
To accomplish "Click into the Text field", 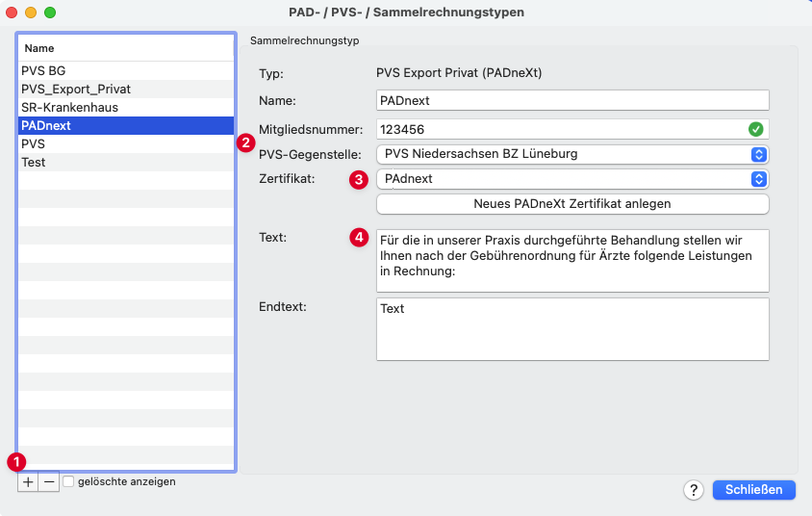I will coord(572,261).
